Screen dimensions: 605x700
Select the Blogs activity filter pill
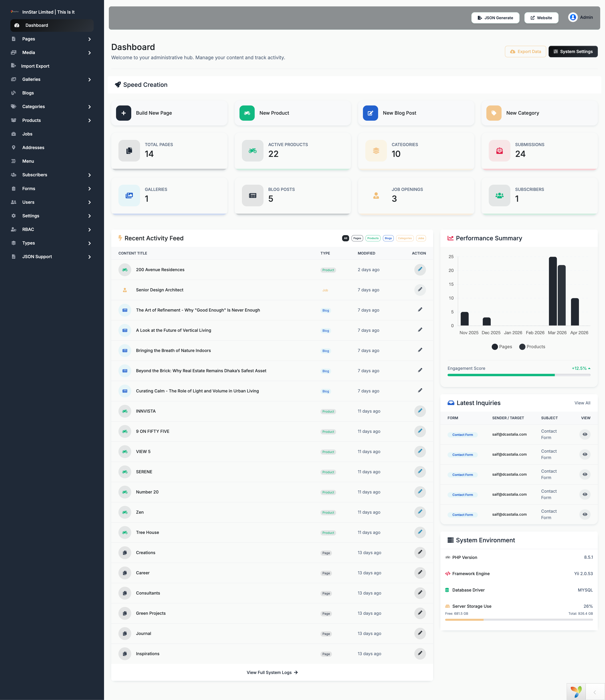(388, 238)
